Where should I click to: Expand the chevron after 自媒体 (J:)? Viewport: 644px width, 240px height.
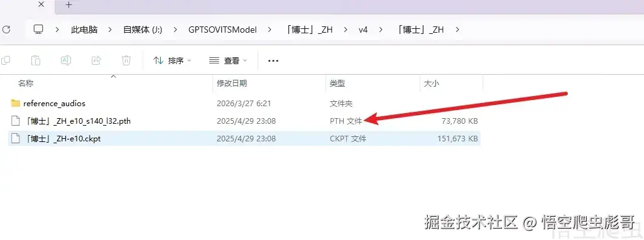(x=175, y=30)
